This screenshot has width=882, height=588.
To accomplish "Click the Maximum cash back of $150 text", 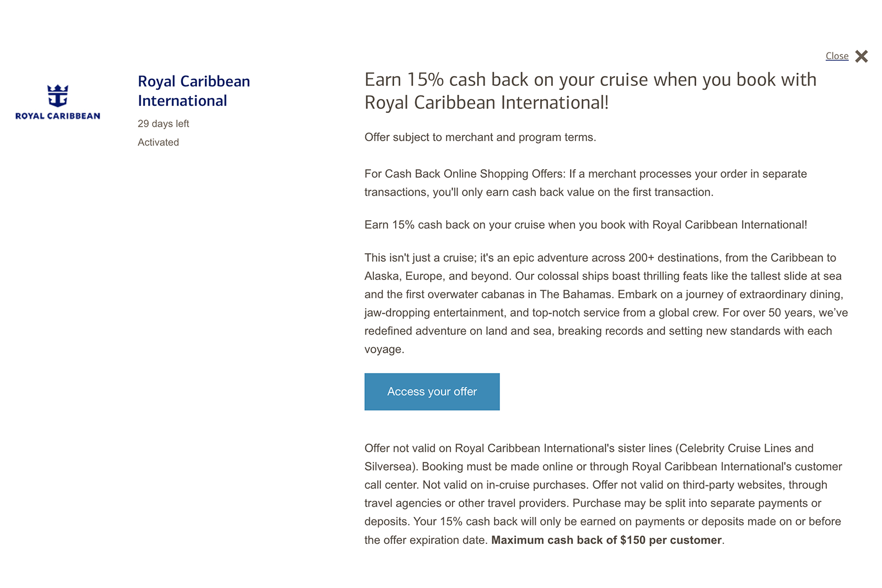I will coord(605,540).
